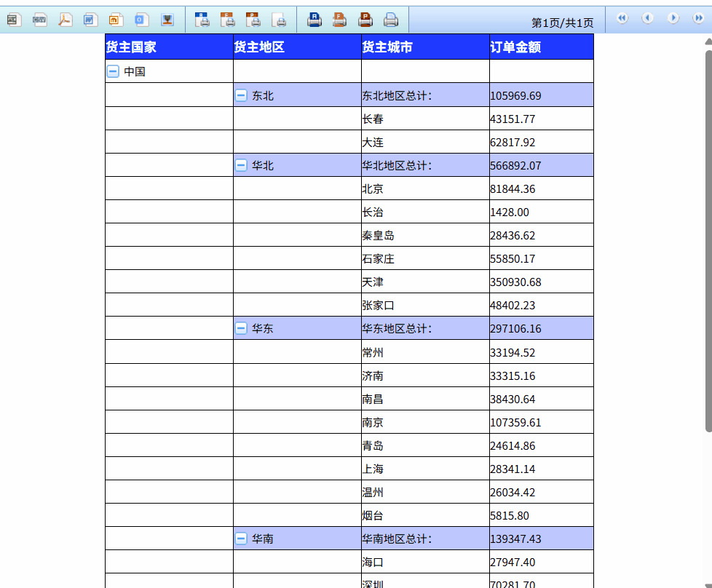Select the amount 81844.36

click(x=541, y=188)
